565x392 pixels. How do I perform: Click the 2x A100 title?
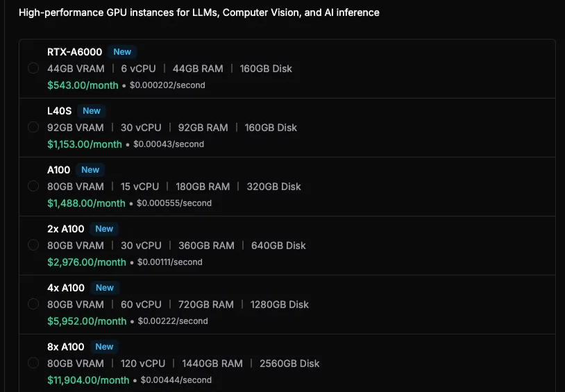coord(65,229)
